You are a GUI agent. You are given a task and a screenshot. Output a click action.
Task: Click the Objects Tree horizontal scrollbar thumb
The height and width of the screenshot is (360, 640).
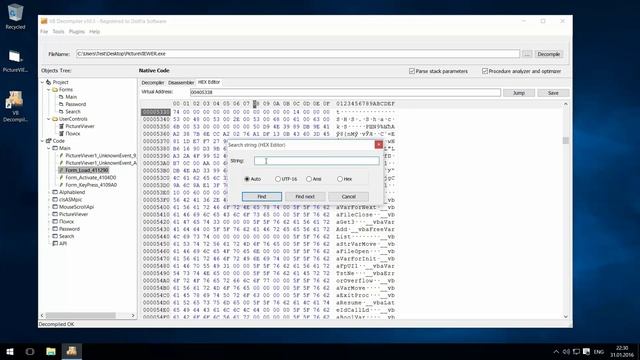81,316
